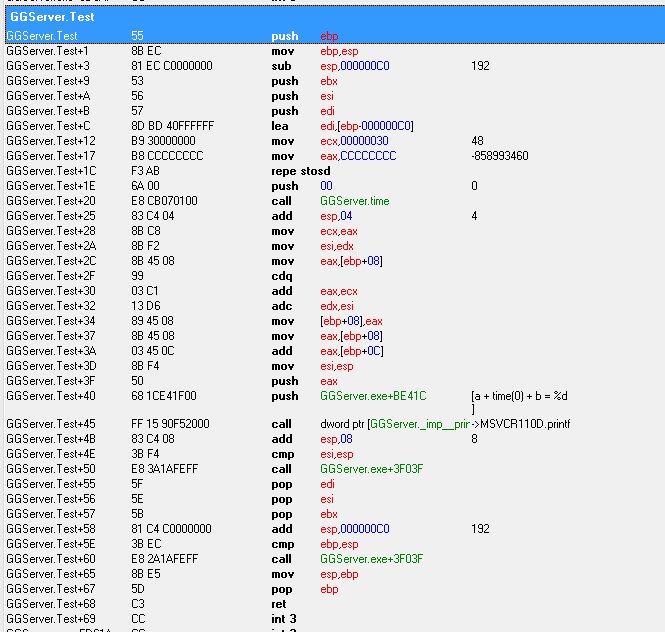Follow call GGServer.exe+3F03F at Test+50
This screenshot has height=632, width=665.
[x=372, y=469]
